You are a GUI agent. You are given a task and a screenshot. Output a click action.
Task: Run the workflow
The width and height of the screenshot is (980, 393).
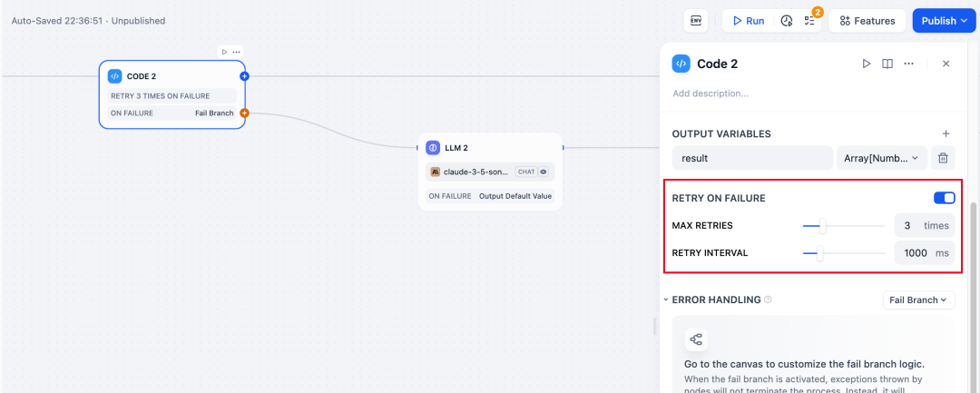[749, 21]
